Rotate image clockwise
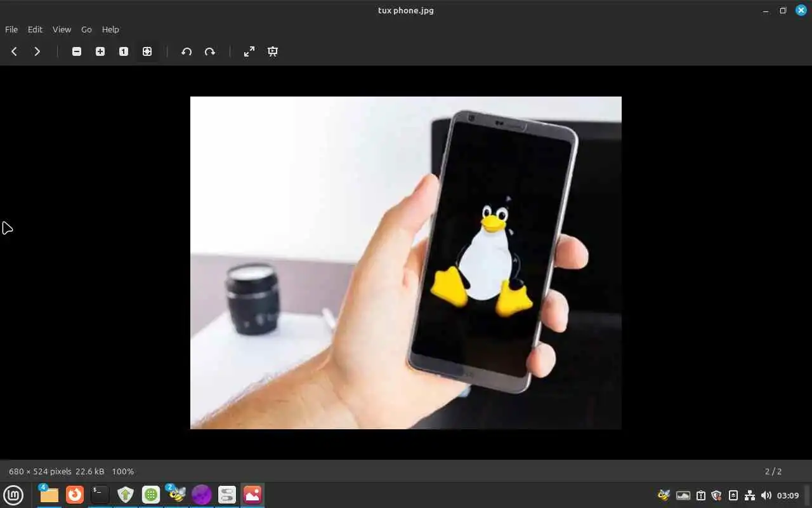The height and width of the screenshot is (508, 812). tap(210, 51)
